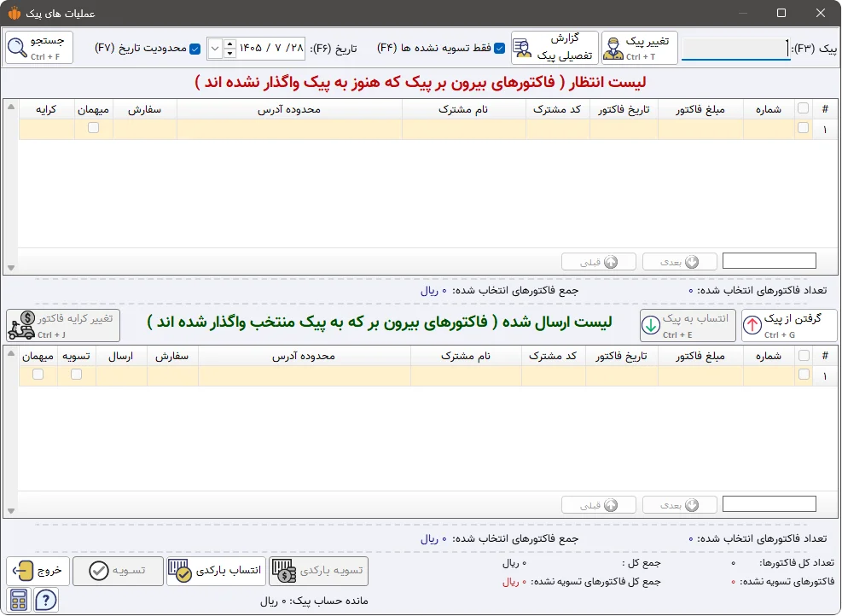Open the date dropdown arrow

coord(215,49)
